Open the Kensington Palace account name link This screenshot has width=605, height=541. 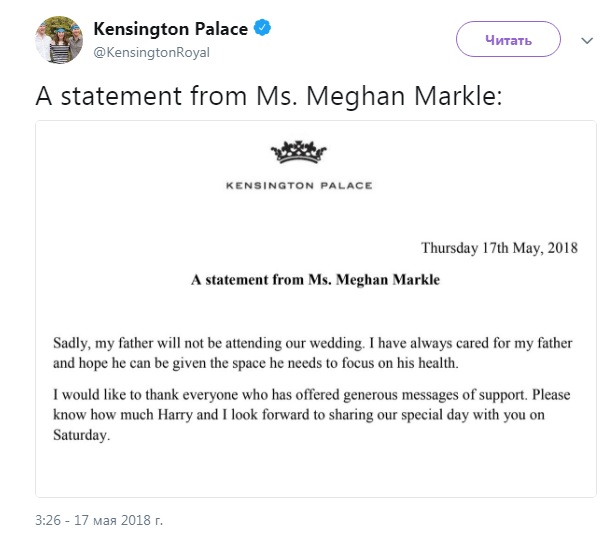[169, 29]
